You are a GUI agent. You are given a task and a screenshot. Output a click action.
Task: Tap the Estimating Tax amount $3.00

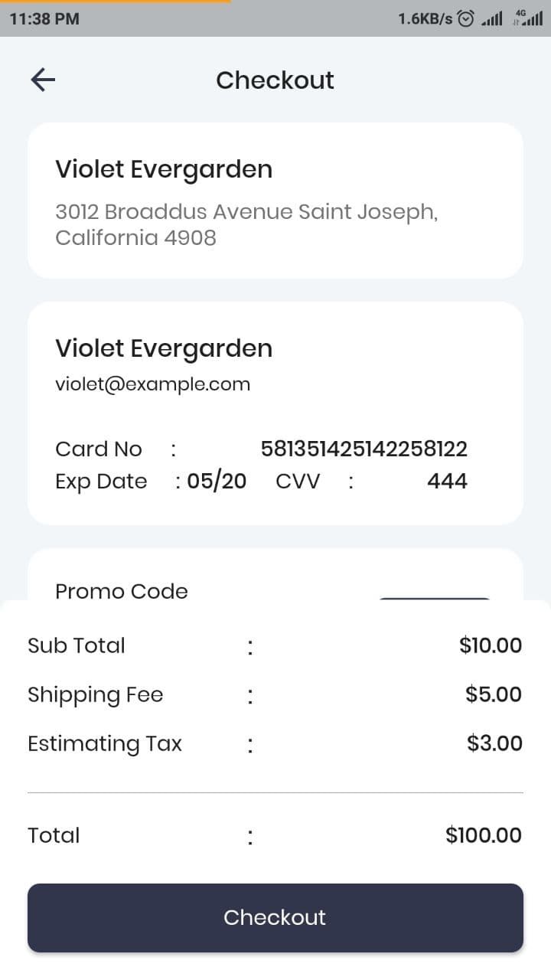point(494,743)
